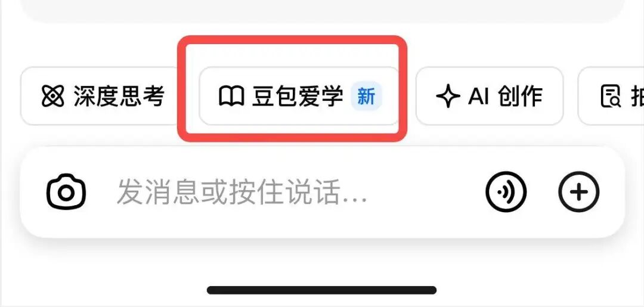Click the sparkle star icon for AI 创作
The width and height of the screenshot is (644, 307).
click(x=448, y=97)
